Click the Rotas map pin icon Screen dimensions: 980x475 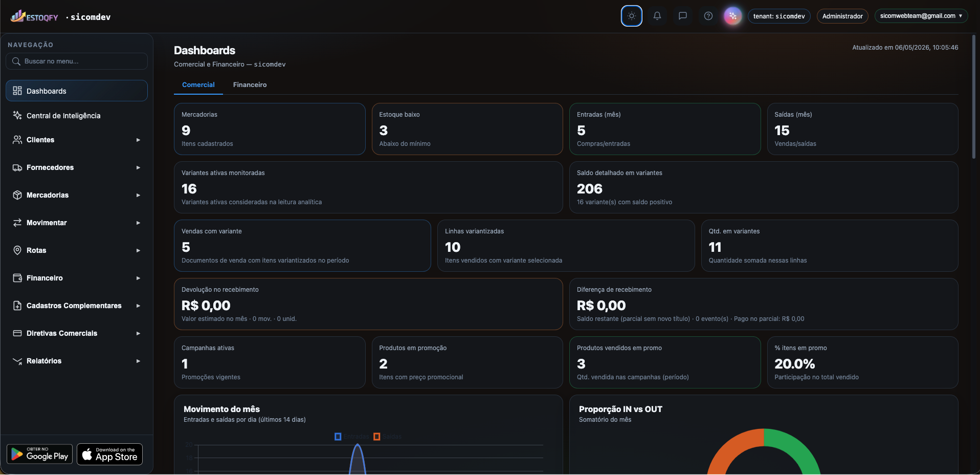(x=17, y=250)
